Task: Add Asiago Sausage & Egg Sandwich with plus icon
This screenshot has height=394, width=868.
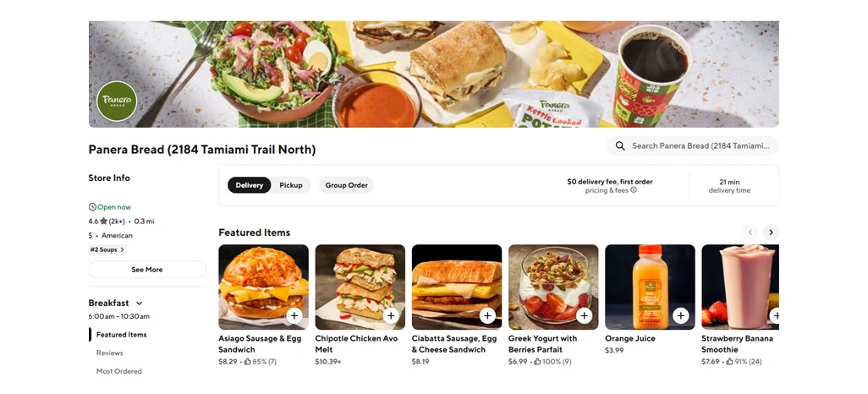Action: coord(294,315)
